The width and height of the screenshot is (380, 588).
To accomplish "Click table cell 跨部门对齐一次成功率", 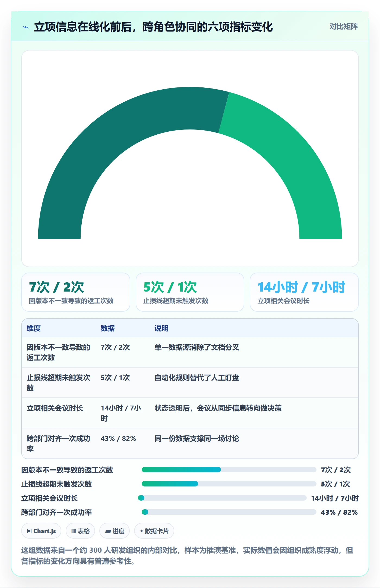I will pos(59,443).
